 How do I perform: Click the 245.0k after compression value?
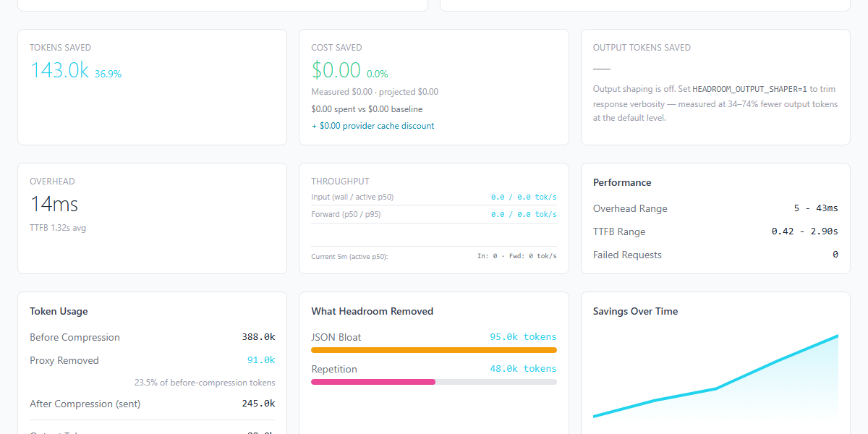[258, 404]
